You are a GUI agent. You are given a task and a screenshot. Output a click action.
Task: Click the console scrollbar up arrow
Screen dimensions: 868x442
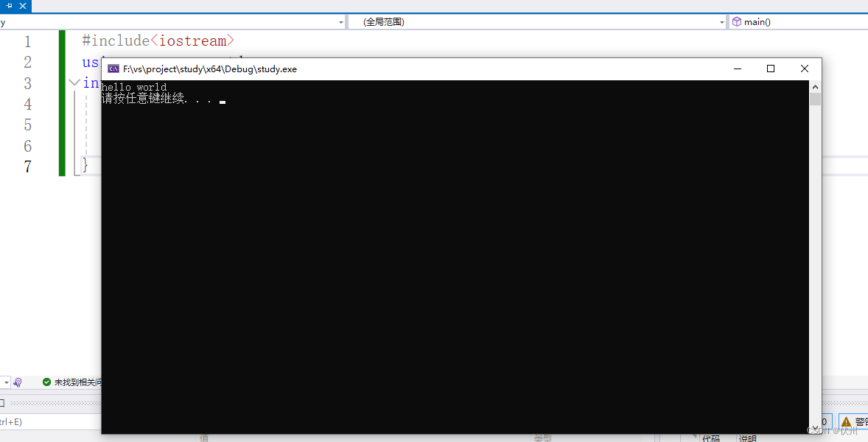pos(815,87)
